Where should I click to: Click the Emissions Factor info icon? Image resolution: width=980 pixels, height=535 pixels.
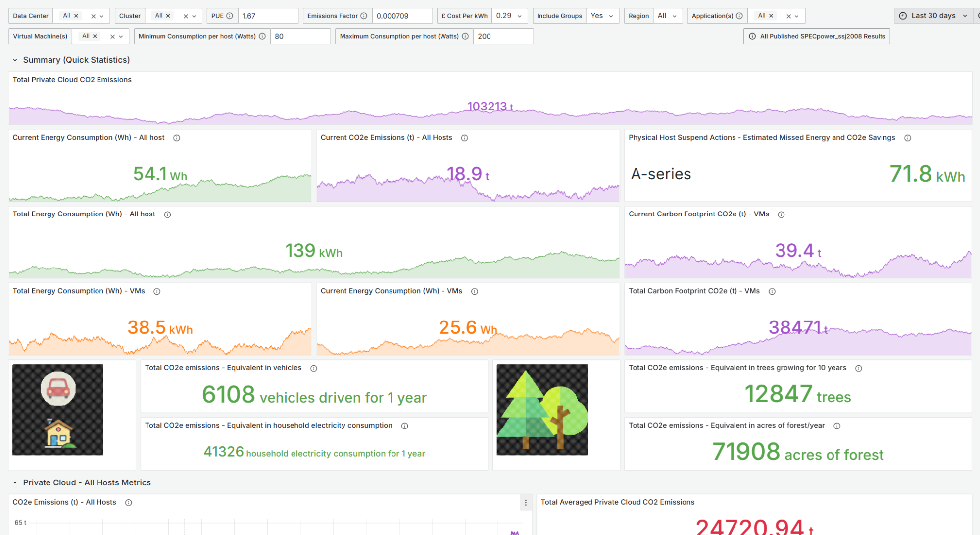tap(364, 16)
